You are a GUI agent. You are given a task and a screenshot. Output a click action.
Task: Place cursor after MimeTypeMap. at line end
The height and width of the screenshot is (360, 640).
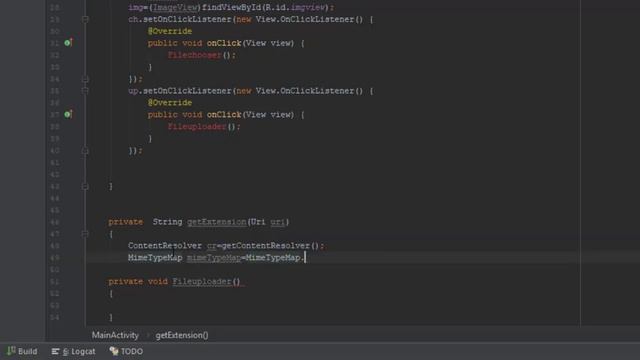pyautogui.click(x=305, y=258)
